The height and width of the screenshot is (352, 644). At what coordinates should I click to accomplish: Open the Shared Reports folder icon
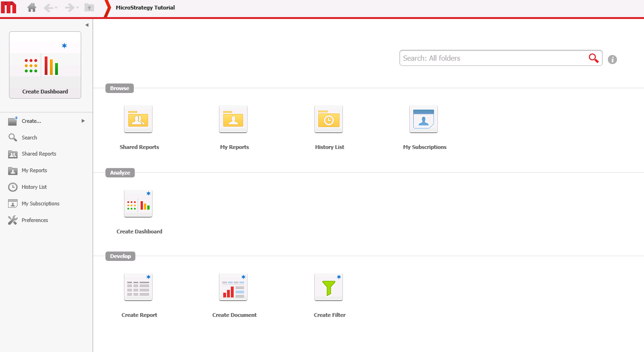138,119
